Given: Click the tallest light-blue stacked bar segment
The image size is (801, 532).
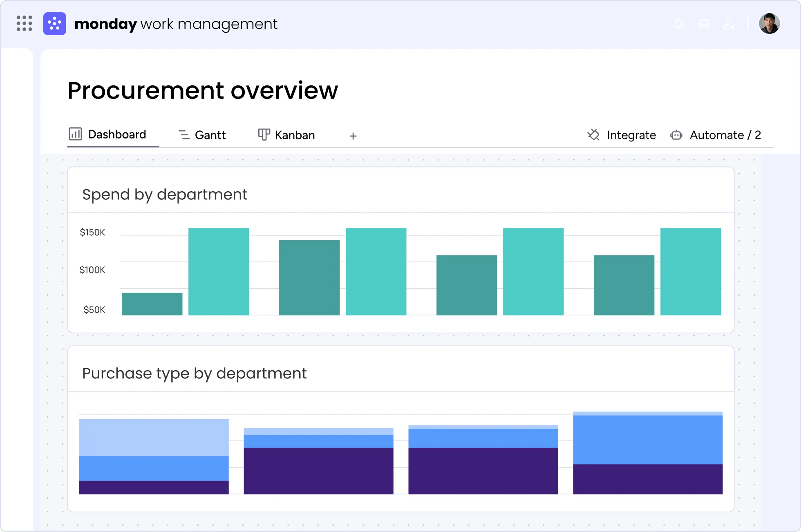Looking at the screenshot, I should click(154, 437).
